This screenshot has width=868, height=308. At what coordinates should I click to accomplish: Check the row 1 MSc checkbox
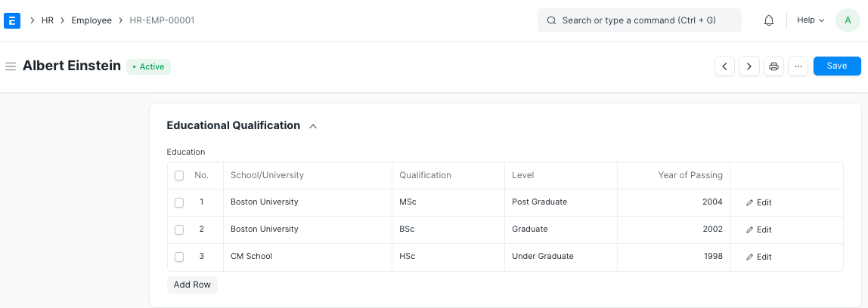click(179, 202)
